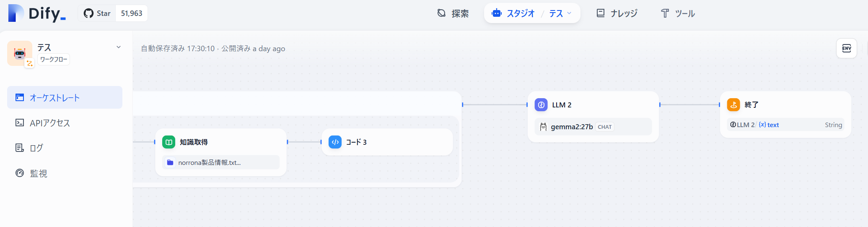Click the API access terminal icon
This screenshot has width=868, height=227.
pyautogui.click(x=20, y=123)
